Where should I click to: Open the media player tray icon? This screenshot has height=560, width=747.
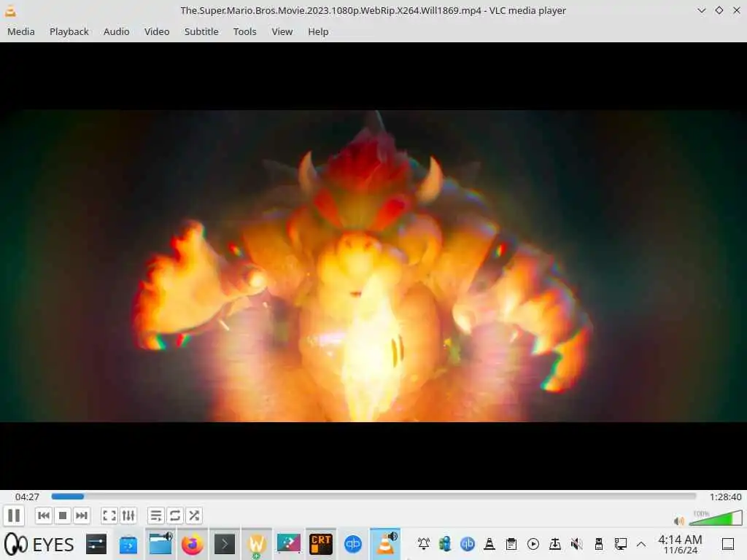[533, 544]
